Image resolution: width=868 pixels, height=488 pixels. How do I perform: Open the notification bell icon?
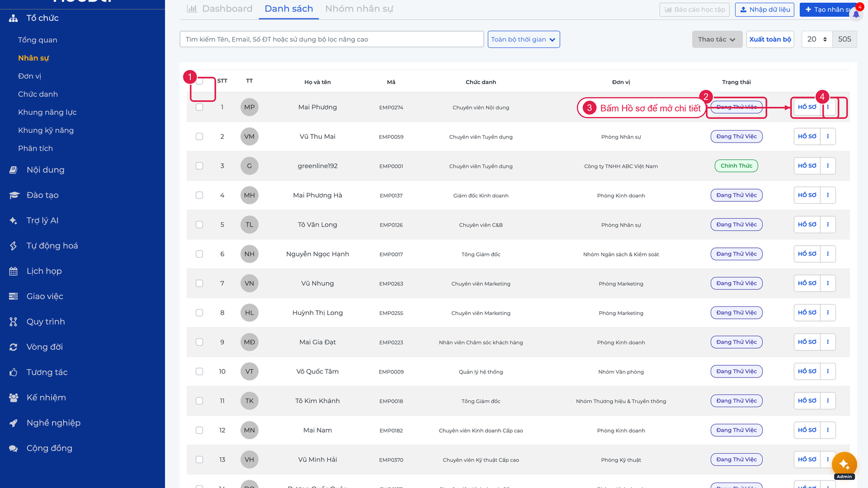pos(856,14)
